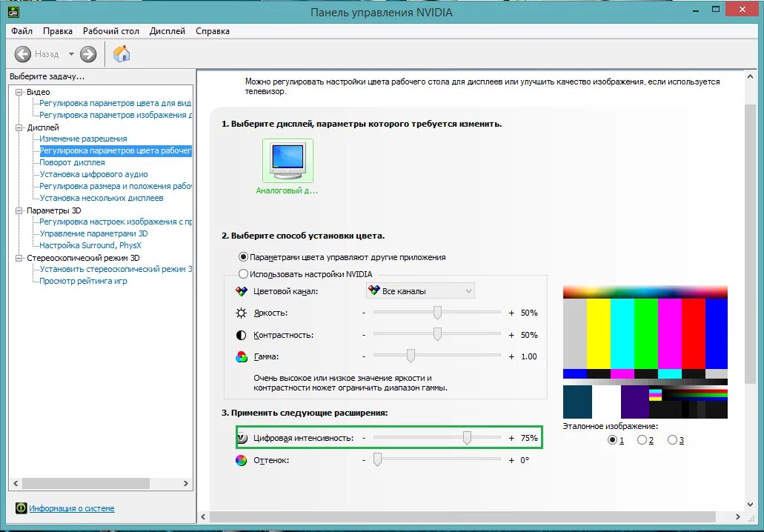This screenshot has width=764, height=532.
Task: Select the Аналоговый дисплей monitor icon
Action: 288,161
